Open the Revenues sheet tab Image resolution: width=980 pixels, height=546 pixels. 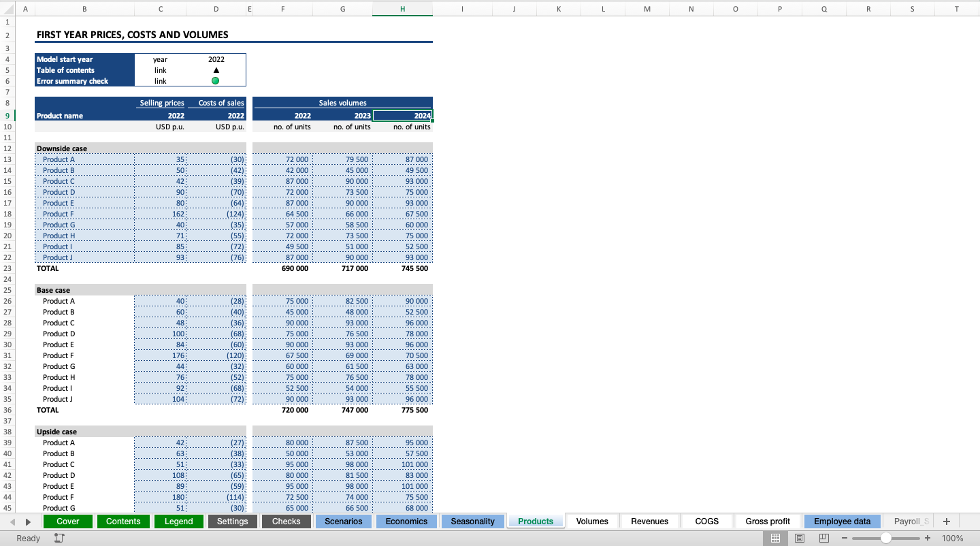[x=650, y=521]
